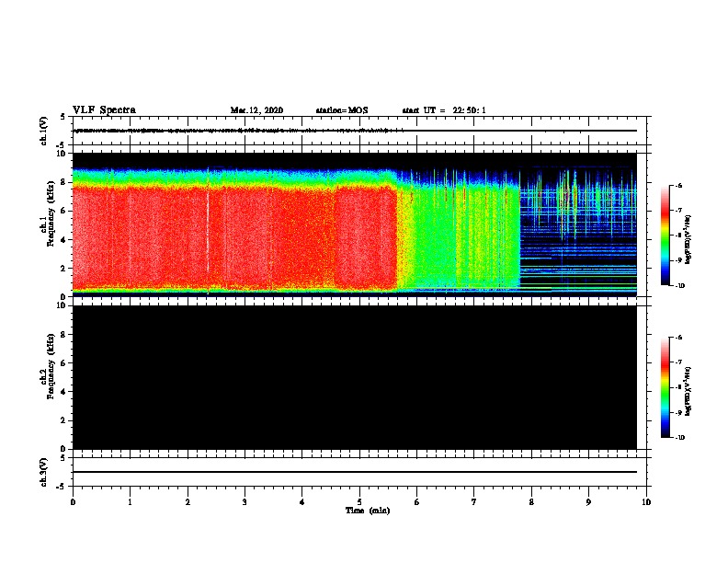Viewport: 728px width, 563px height.
Task: Click the ch.1 voltage waveform trace
Action: coord(355,131)
